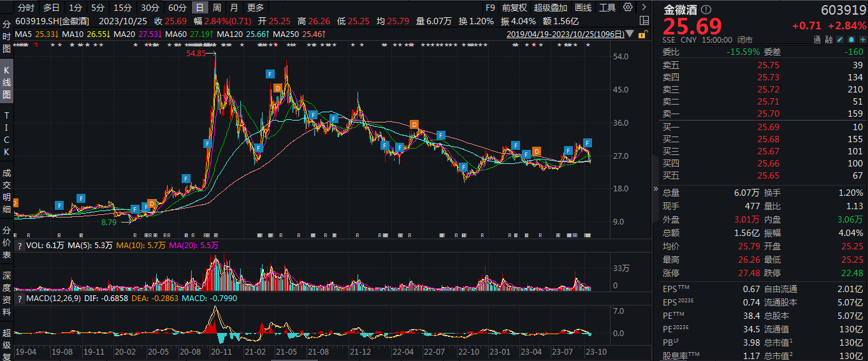This screenshot has width=868, height=361.
Task: Toggle the 融 margin trading tag
Action: tap(828, 40)
